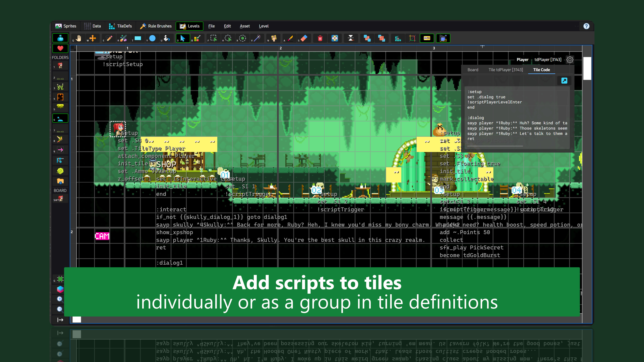The width and height of the screenshot is (644, 362).
Task: Switch to the TileDefs tab
Action: (x=121, y=26)
